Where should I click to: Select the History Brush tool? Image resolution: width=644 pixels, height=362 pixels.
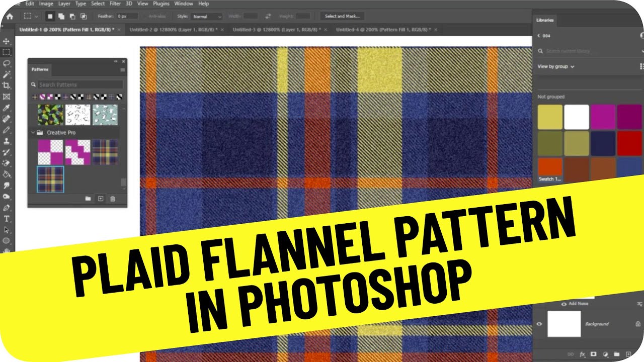coord(7,152)
